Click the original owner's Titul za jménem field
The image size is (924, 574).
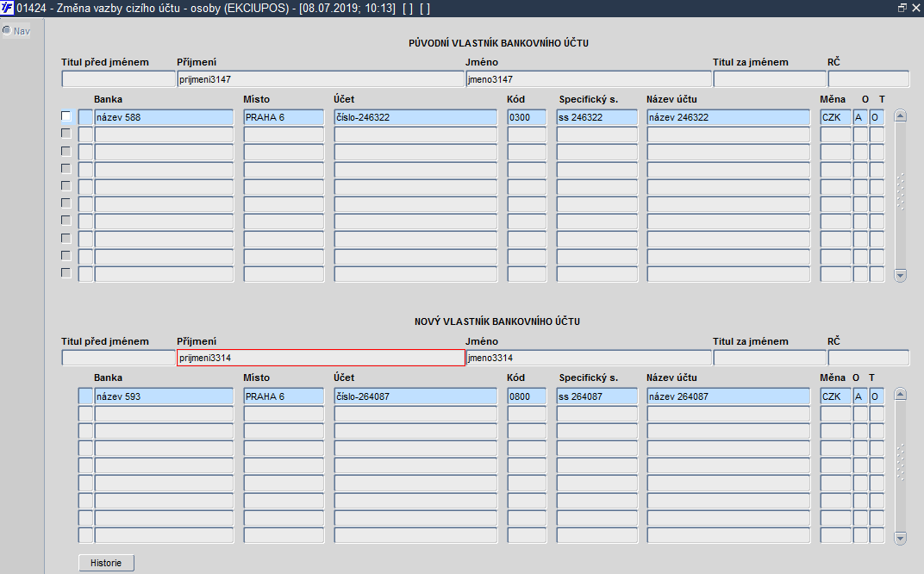(770, 79)
